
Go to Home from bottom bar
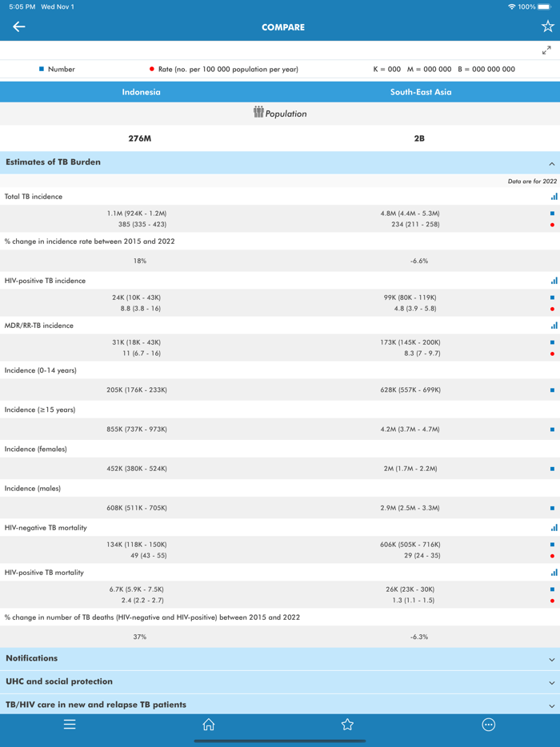pyautogui.click(x=208, y=725)
